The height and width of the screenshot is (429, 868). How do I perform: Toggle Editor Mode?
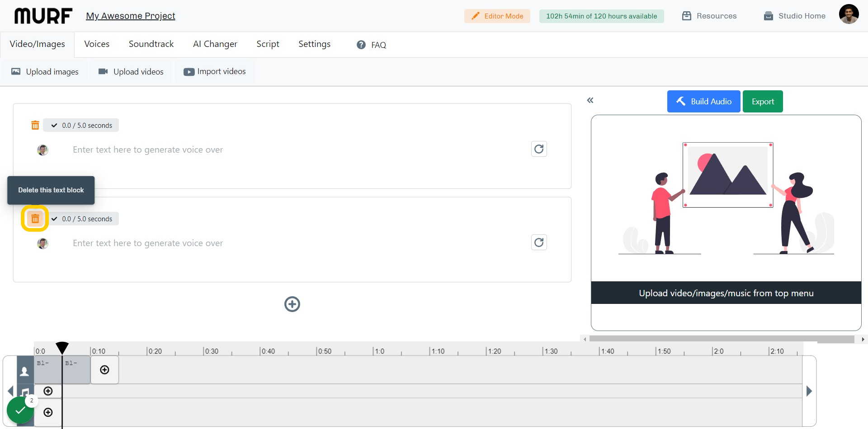497,16
